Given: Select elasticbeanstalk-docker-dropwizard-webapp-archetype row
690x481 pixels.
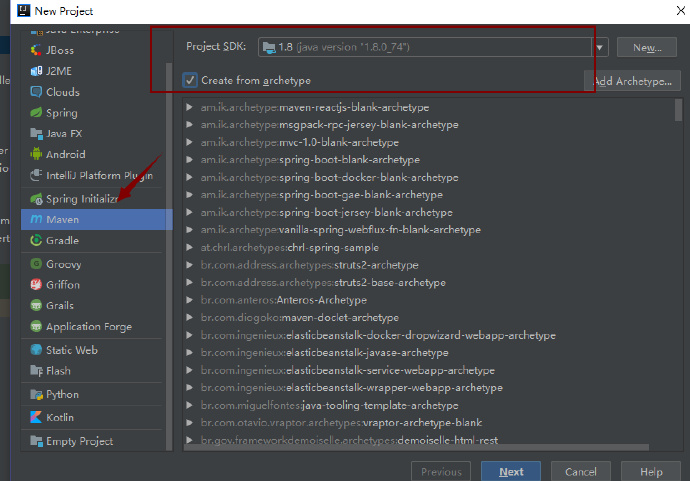Looking at the screenshot, I should pyautogui.click(x=429, y=335).
